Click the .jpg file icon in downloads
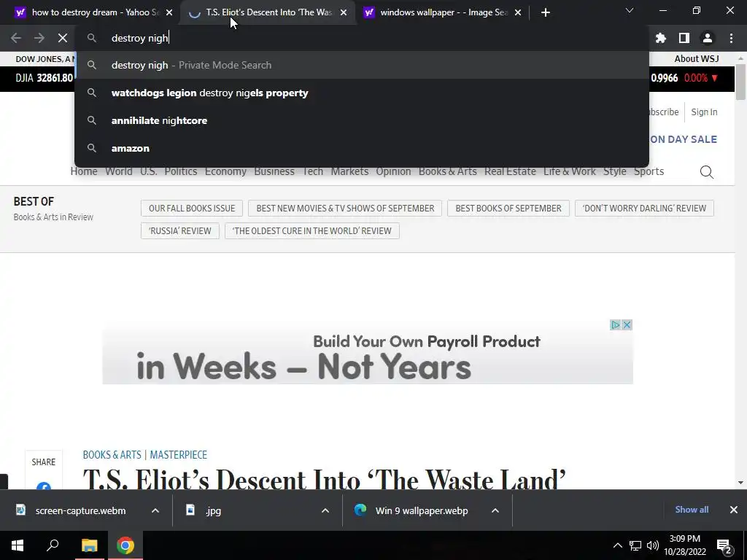This screenshot has height=560, width=747. pos(190,510)
